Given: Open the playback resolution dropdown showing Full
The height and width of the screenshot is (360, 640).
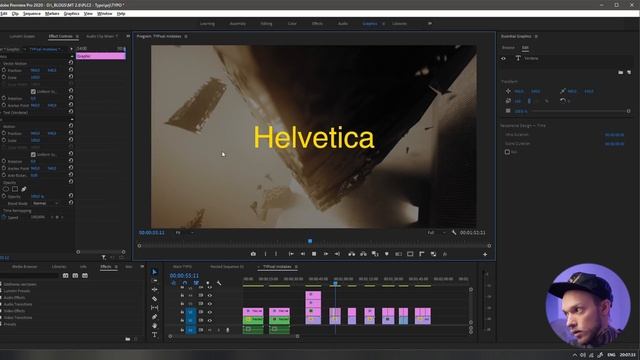Looking at the screenshot, I should 436,233.
